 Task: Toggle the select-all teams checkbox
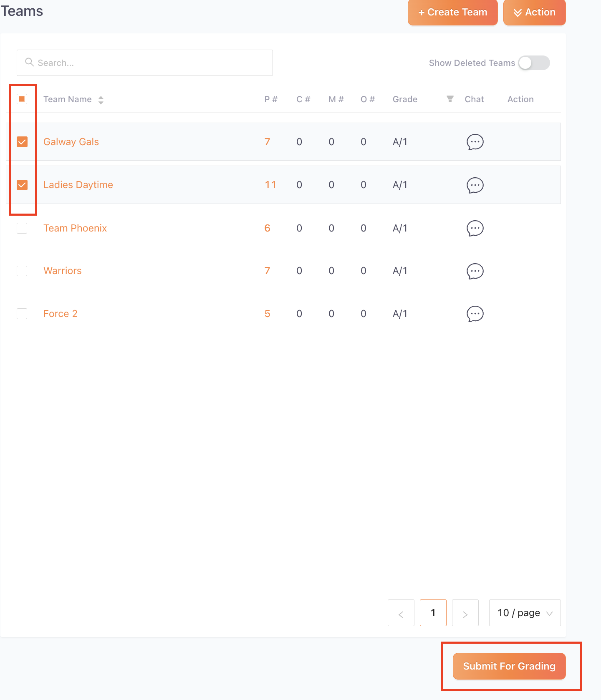pyautogui.click(x=22, y=99)
